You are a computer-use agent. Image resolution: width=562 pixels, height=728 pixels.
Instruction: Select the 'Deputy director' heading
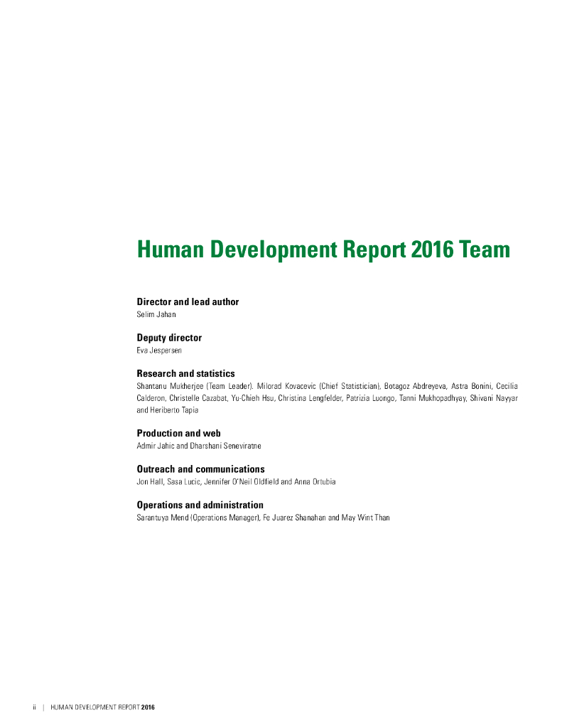[169, 338]
